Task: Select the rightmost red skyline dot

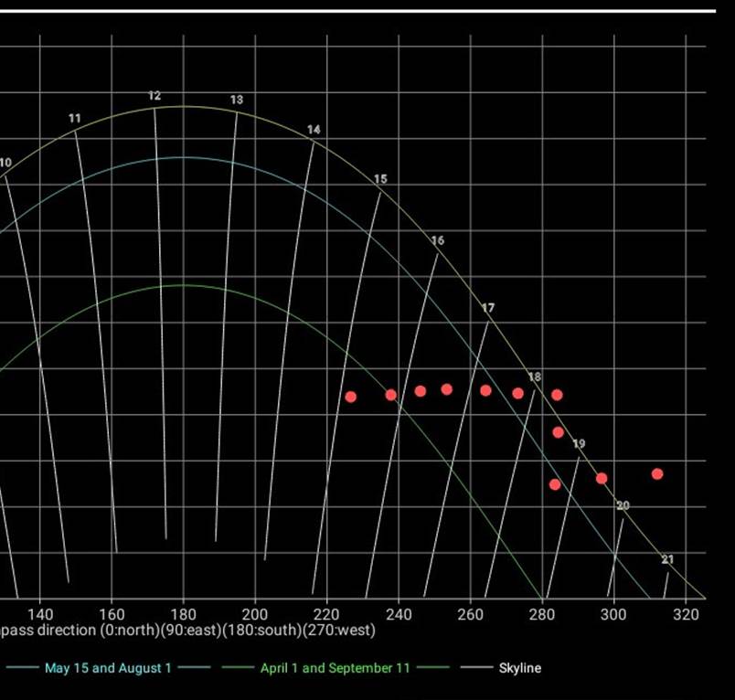Action: [657, 473]
